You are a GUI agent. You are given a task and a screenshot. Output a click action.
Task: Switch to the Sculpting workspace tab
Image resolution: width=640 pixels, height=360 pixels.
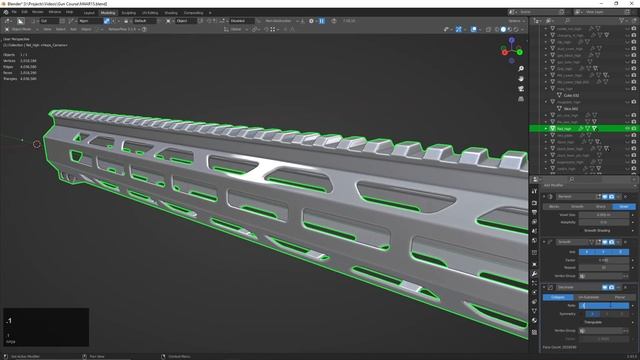click(129, 13)
